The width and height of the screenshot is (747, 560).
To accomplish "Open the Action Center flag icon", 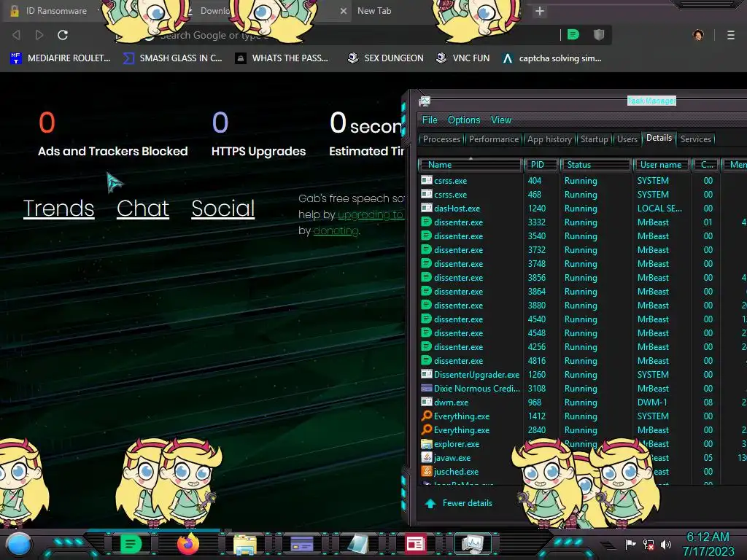I will 630,544.
